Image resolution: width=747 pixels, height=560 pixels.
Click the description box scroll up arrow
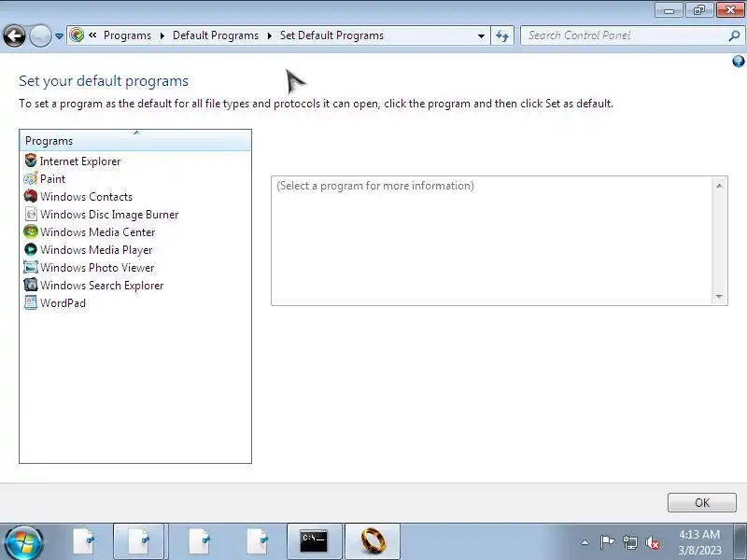coord(719,185)
